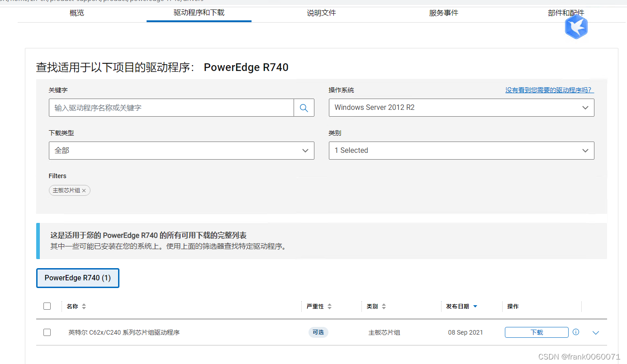Open the 下载类型 全部 dropdown
The height and width of the screenshot is (364, 627).
pyautogui.click(x=181, y=151)
